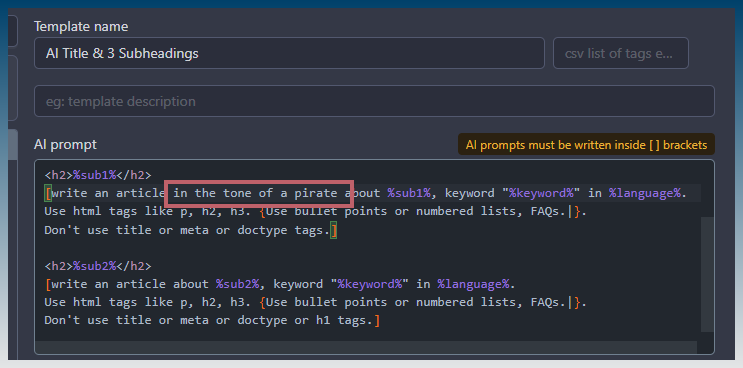Screen dimensions: 743x368
Task: Click 'Use html tags like p, h2, h3.' under sub1
Action: click(x=148, y=211)
